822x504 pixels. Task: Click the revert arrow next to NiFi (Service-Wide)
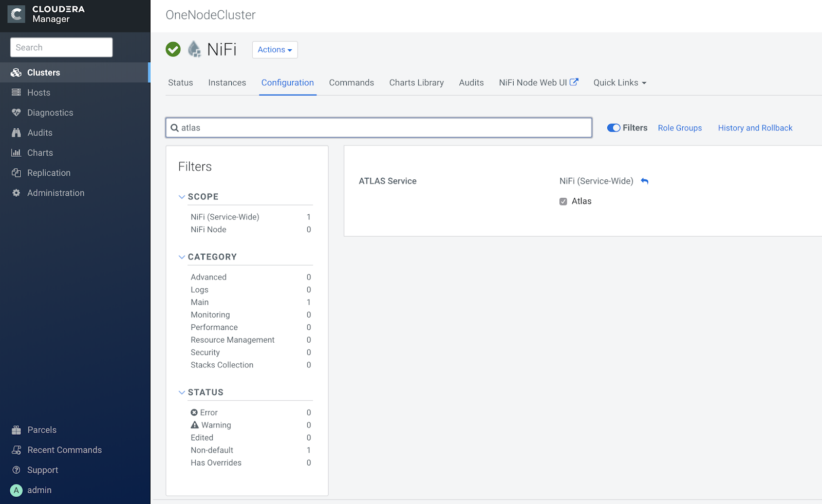coord(645,181)
